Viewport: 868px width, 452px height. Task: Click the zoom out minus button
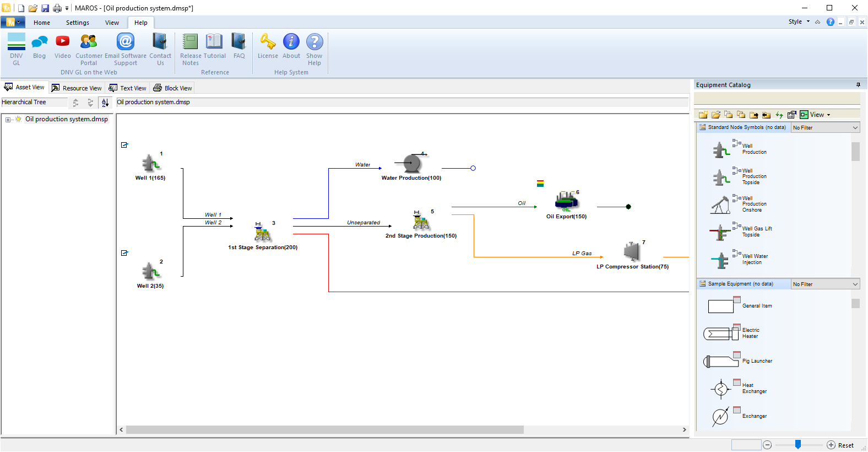click(767, 445)
